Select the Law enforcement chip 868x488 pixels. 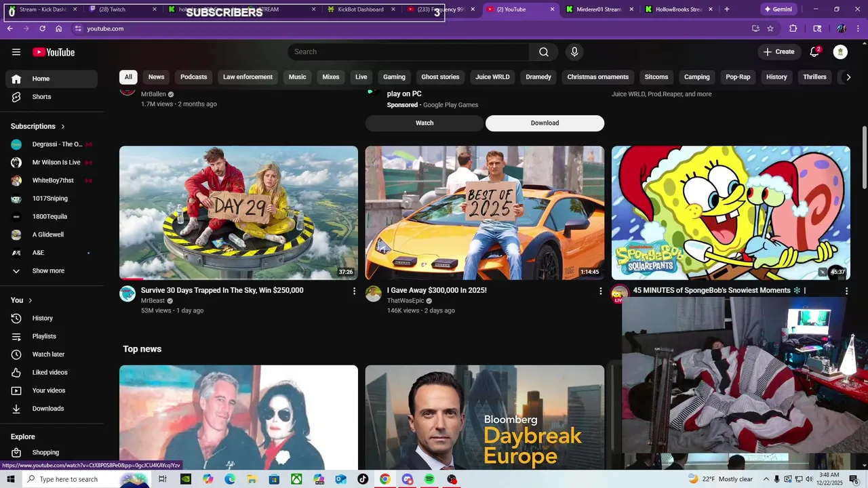248,77
